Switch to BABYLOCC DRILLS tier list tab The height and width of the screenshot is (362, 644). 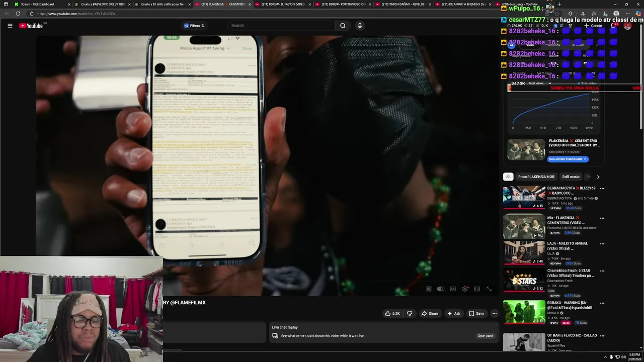(103, 4)
